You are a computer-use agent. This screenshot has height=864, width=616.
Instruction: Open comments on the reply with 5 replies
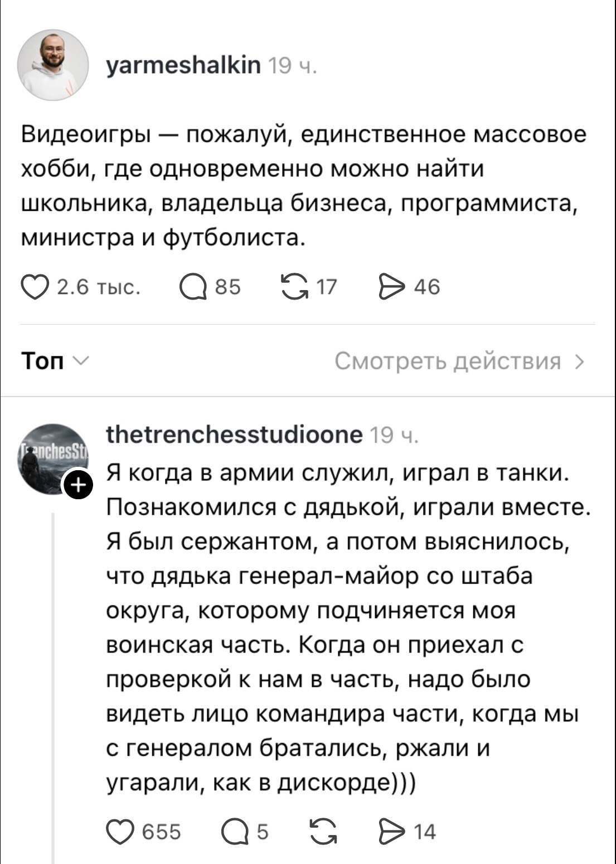click(x=234, y=832)
